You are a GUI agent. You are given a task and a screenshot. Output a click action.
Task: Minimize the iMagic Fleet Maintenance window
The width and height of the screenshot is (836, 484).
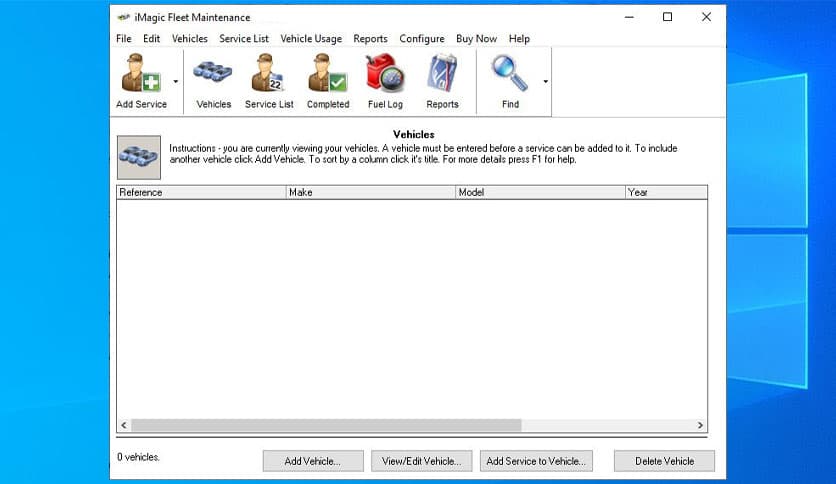pyautogui.click(x=629, y=17)
